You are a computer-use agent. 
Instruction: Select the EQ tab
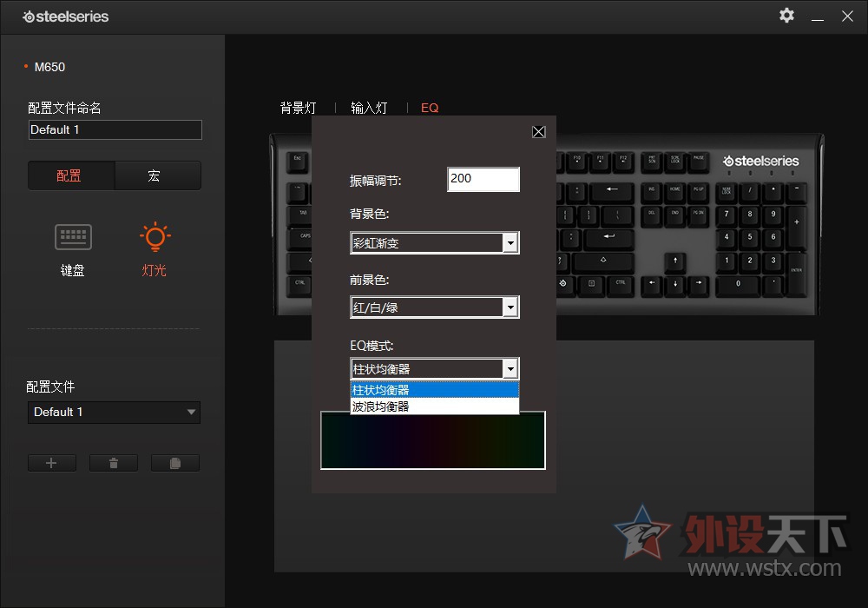click(429, 108)
